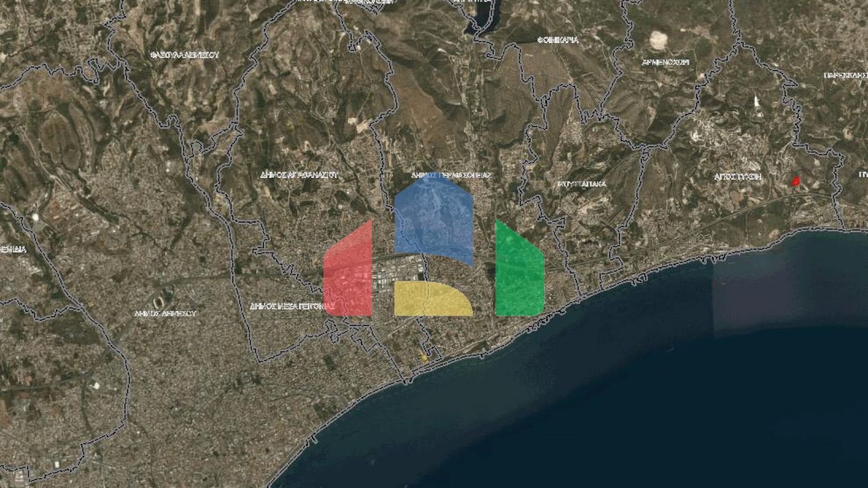Click the ΑΡΜΕΝΟΧΩΡΙ map label
The height and width of the screenshot is (488, 868).
coord(666,63)
